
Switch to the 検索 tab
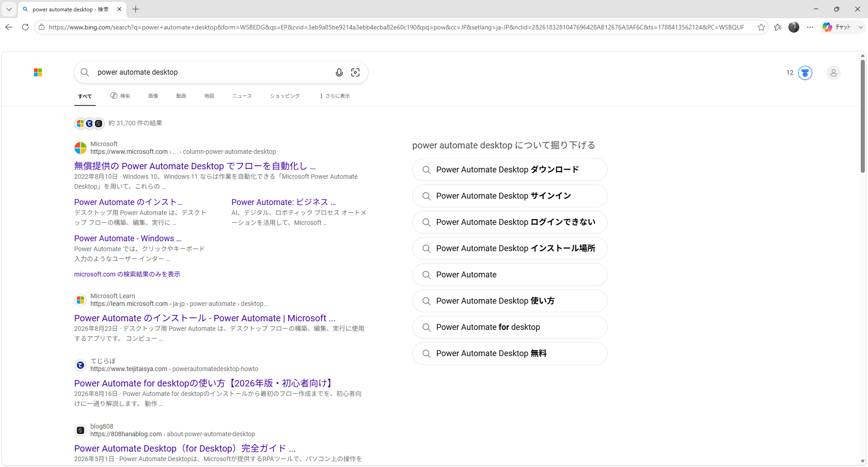pos(120,96)
